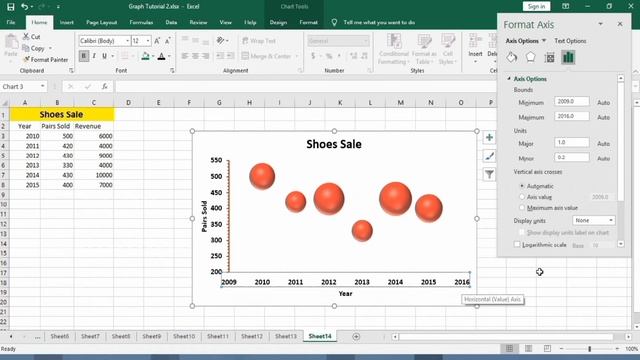Viewport: 640px width, 360px height.
Task: Open Chart Elements plus button
Action: (489, 138)
